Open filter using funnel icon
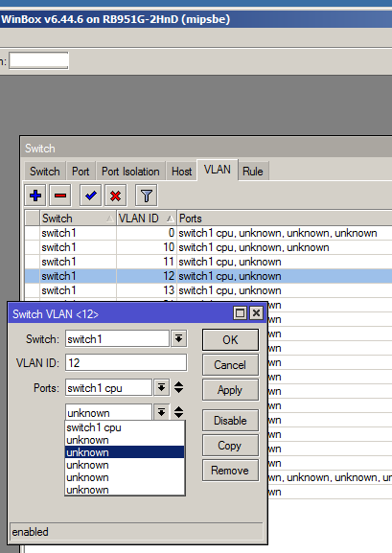 click(x=146, y=196)
